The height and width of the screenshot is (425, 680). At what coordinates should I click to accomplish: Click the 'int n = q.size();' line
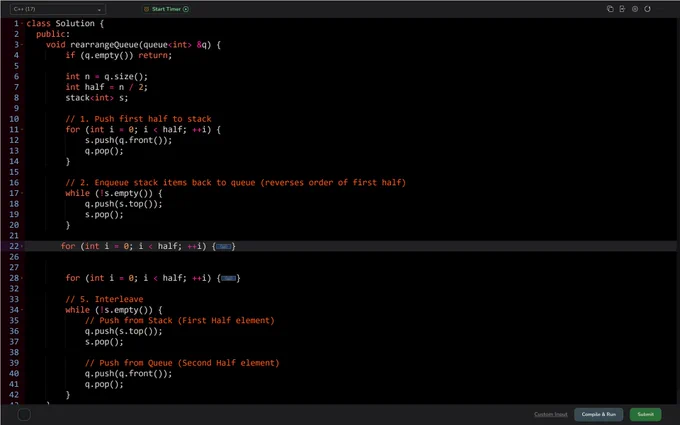[x=107, y=77]
